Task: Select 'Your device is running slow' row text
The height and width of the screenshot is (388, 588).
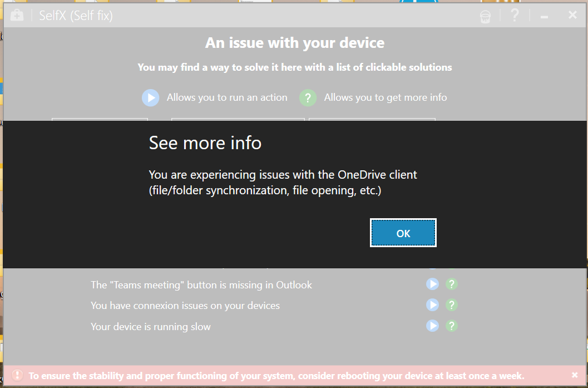Action: (x=150, y=326)
